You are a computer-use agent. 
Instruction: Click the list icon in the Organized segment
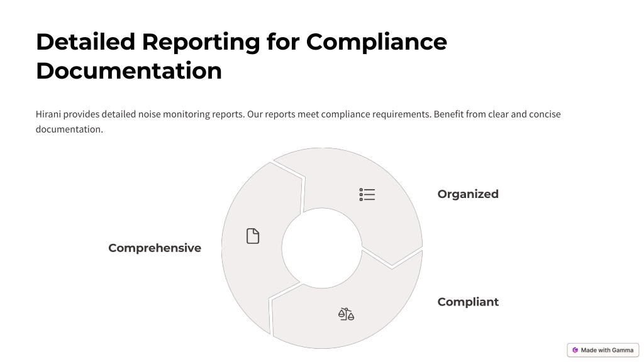[x=367, y=195]
